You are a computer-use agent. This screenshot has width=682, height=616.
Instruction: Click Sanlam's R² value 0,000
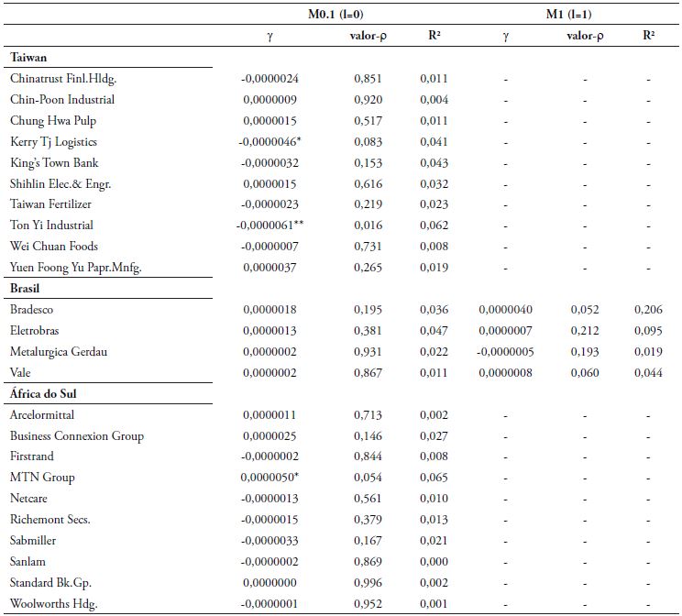(x=434, y=562)
